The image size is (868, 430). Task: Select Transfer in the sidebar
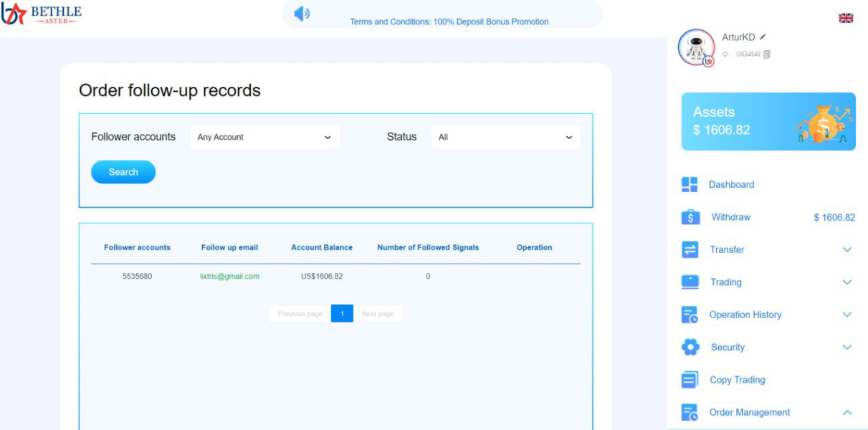727,249
